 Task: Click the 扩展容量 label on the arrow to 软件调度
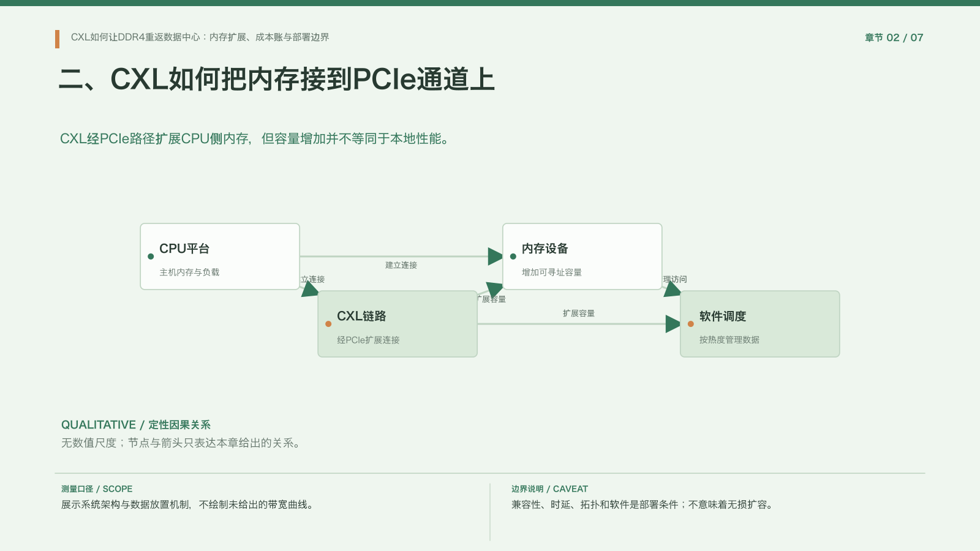(x=579, y=313)
